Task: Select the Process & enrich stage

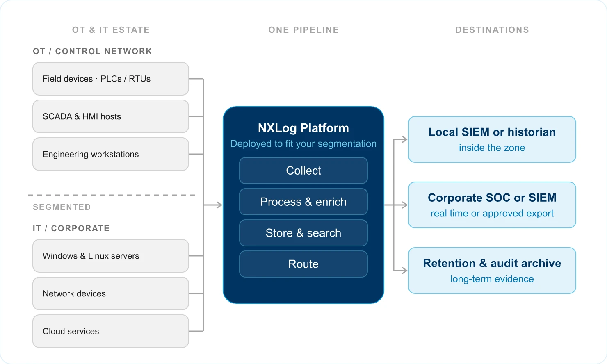Action: [x=303, y=202]
